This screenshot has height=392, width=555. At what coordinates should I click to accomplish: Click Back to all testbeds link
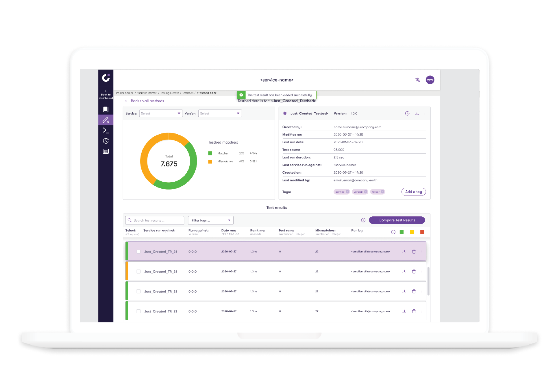pyautogui.click(x=145, y=101)
